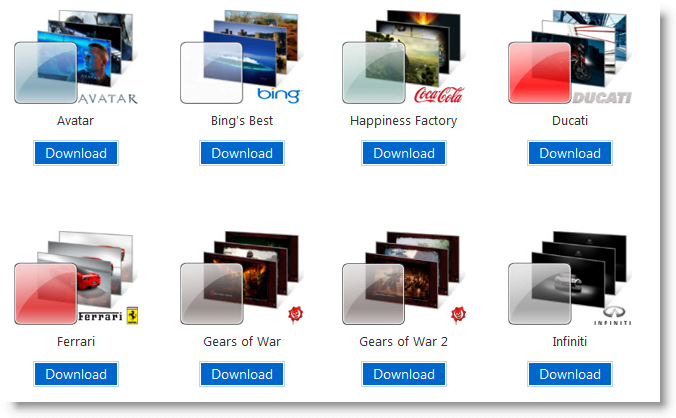This screenshot has height=418, width=676.
Task: Click the red glass color square on Ferrari
Action: (46, 294)
